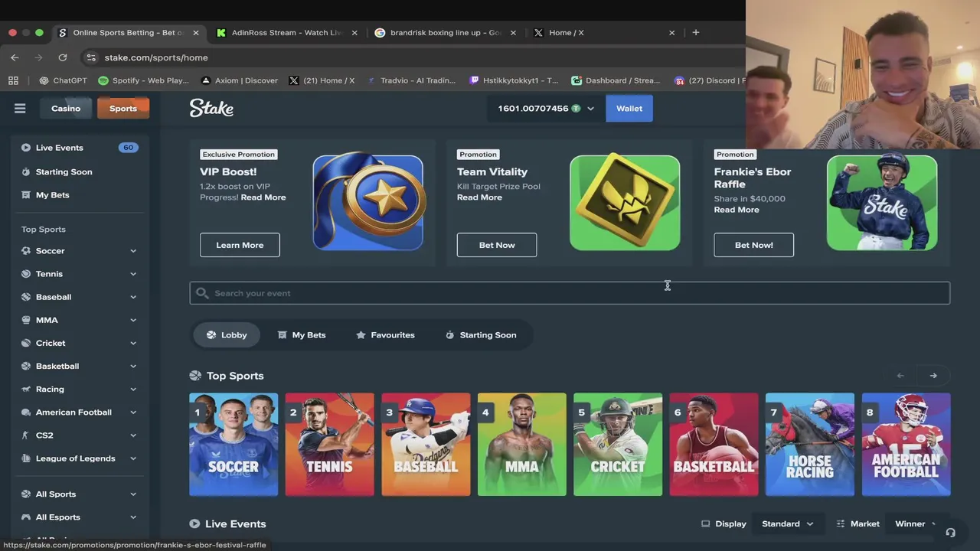Click the MMA icon in sidebar
The width and height of the screenshot is (980, 551).
click(26, 320)
